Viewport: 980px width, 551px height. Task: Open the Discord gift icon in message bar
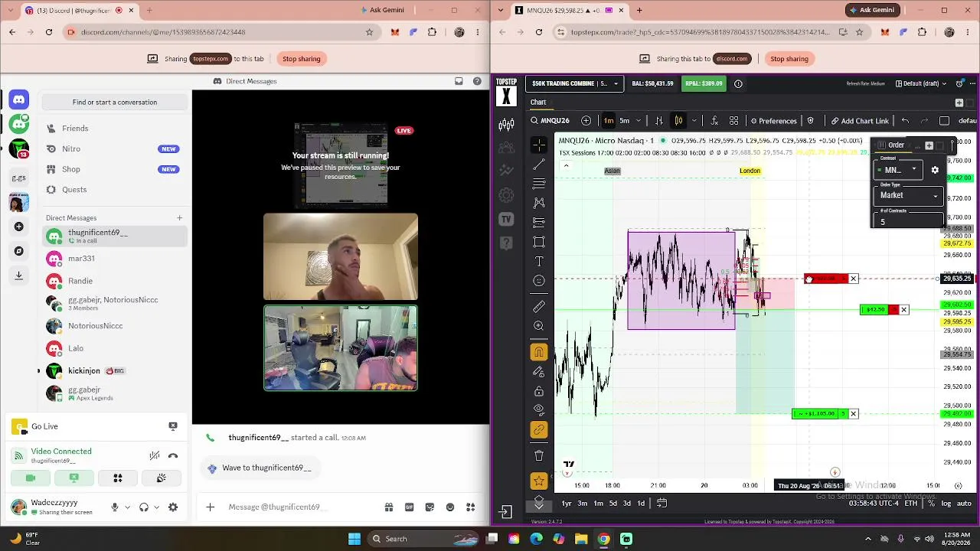click(x=389, y=507)
